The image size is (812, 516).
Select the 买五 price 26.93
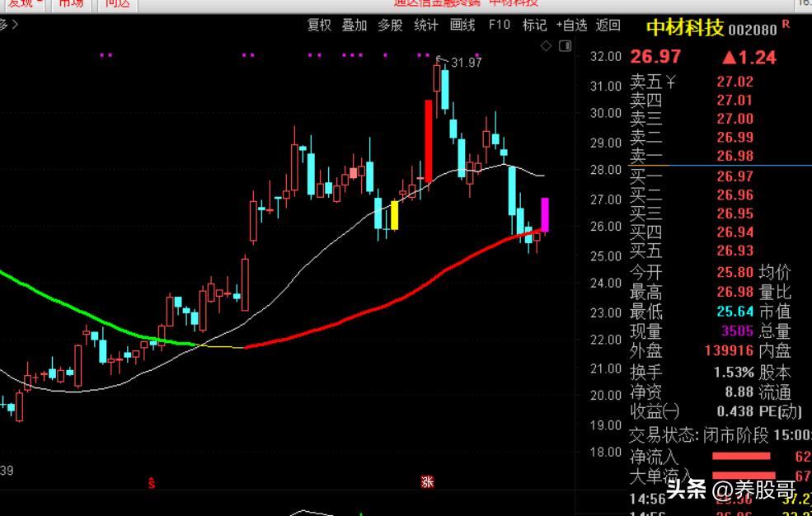pos(735,251)
